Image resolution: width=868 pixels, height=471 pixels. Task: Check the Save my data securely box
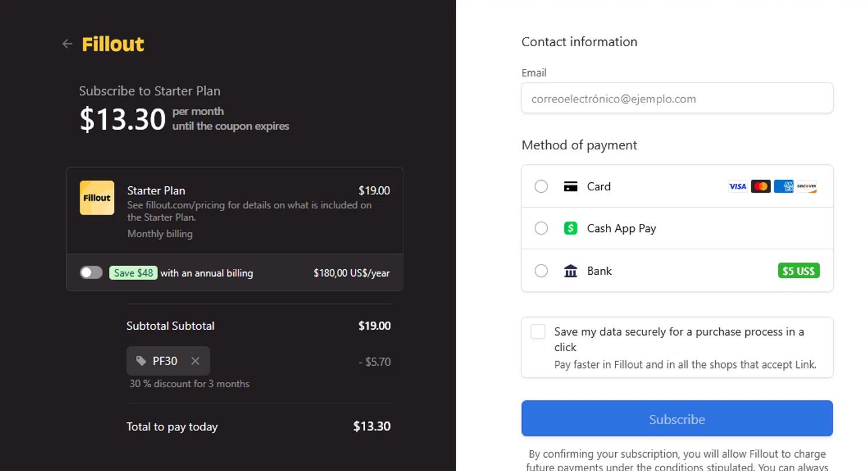(x=538, y=332)
